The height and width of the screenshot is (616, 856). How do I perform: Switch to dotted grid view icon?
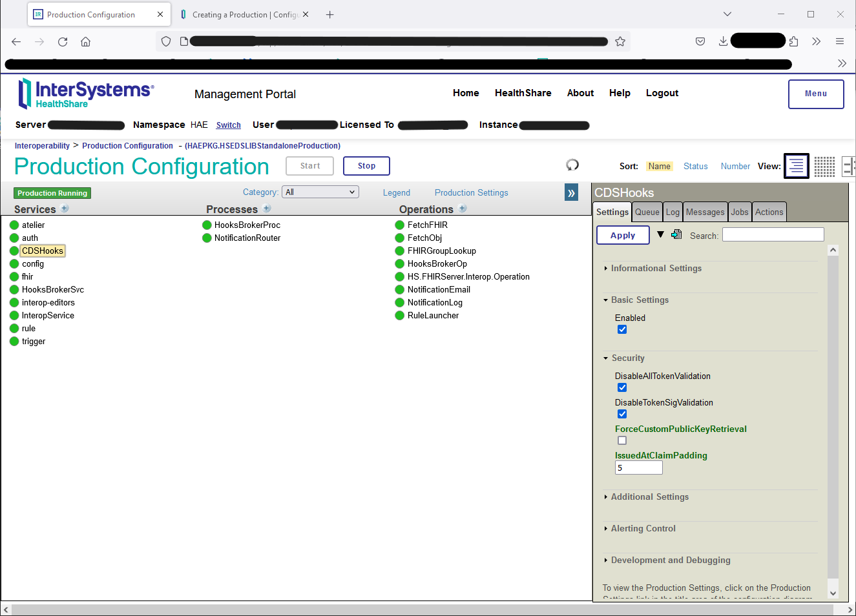point(824,166)
